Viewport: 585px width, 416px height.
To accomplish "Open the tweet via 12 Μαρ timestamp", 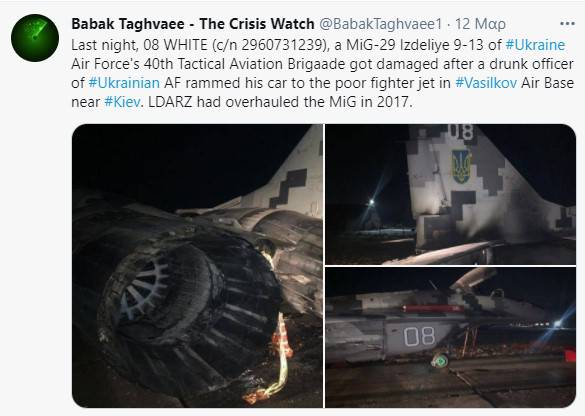I will [480, 24].
